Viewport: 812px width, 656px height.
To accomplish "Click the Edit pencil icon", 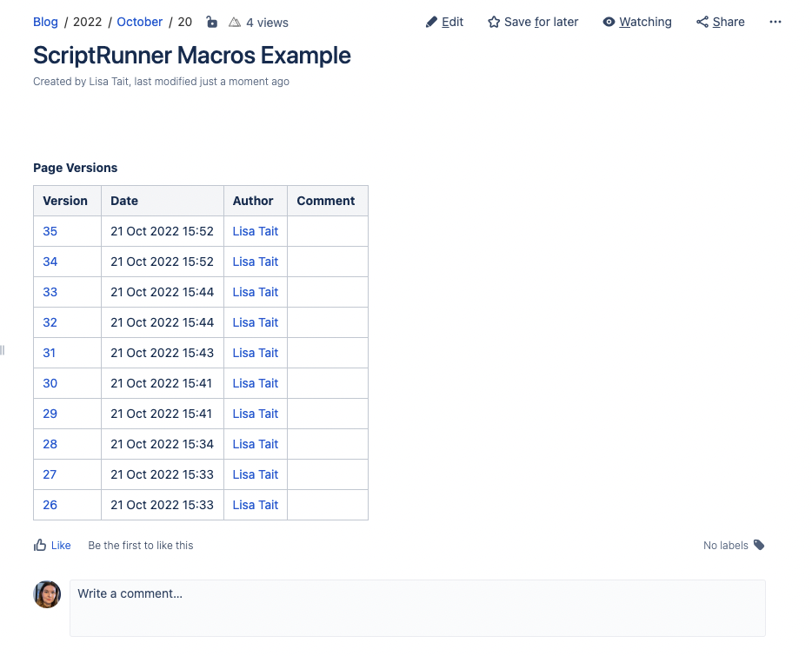I will [x=431, y=22].
